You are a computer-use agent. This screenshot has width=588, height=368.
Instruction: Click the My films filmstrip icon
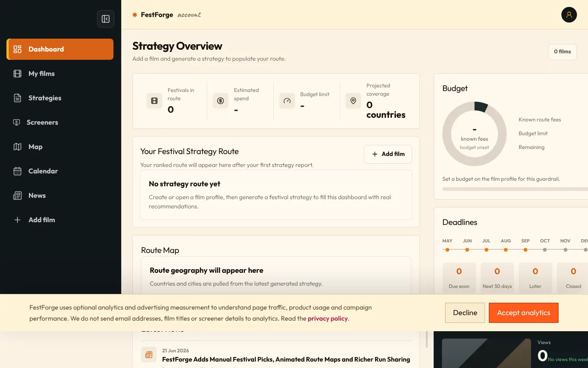coord(17,74)
